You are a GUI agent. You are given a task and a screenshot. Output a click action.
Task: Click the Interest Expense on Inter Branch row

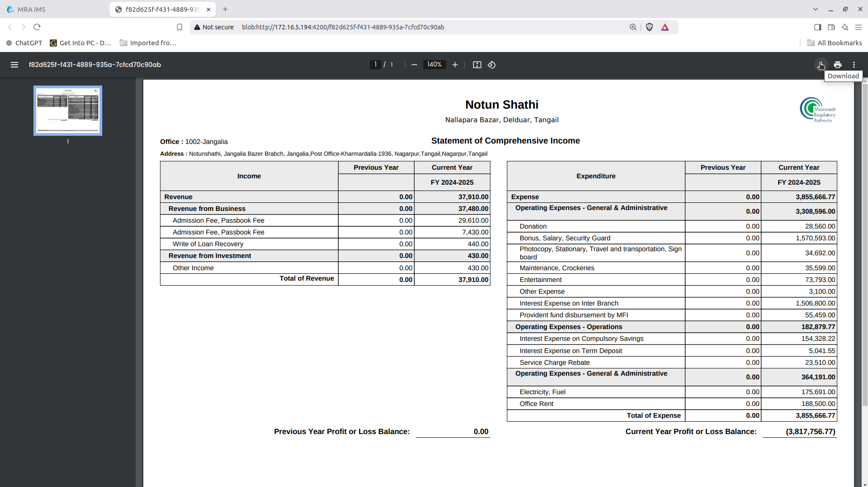click(x=672, y=303)
